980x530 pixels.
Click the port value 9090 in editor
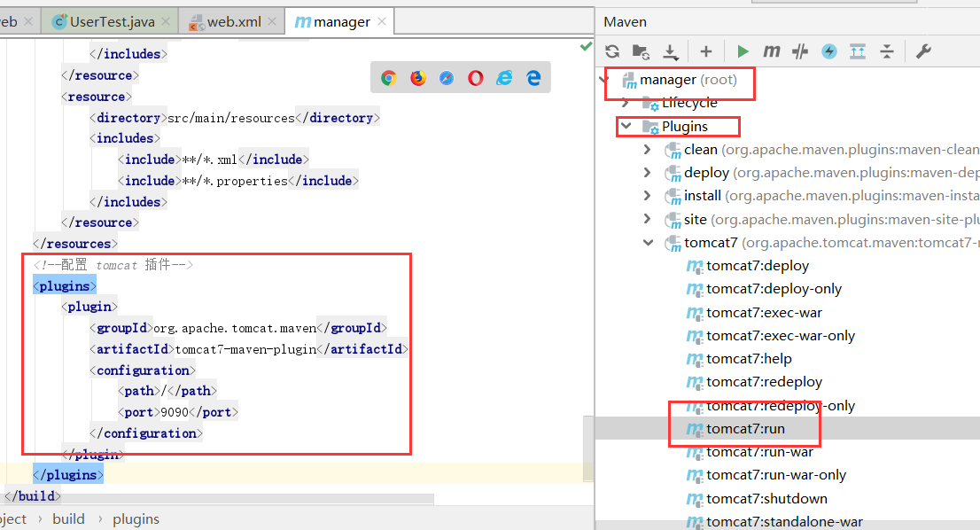click(x=175, y=412)
